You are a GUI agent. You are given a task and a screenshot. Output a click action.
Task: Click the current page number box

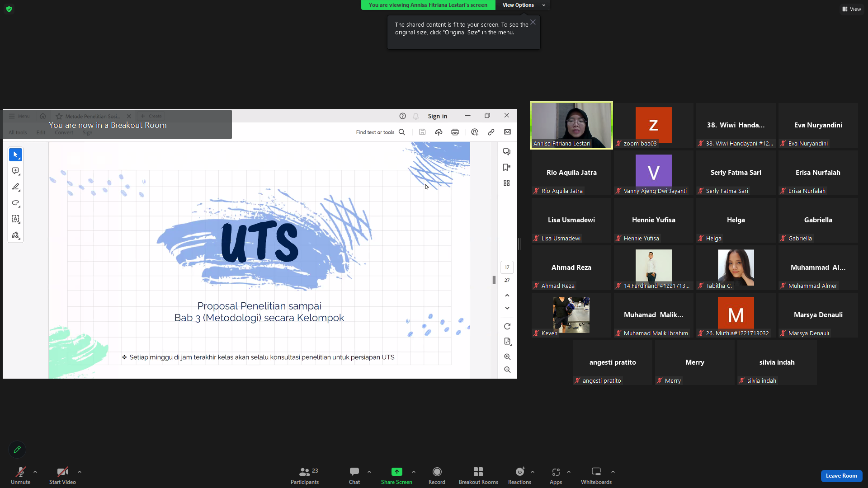point(507,267)
